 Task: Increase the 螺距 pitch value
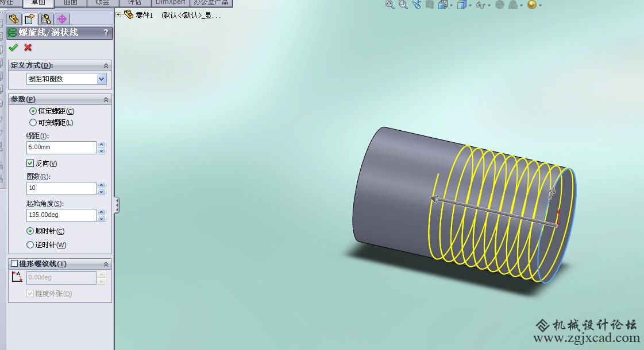(x=102, y=145)
